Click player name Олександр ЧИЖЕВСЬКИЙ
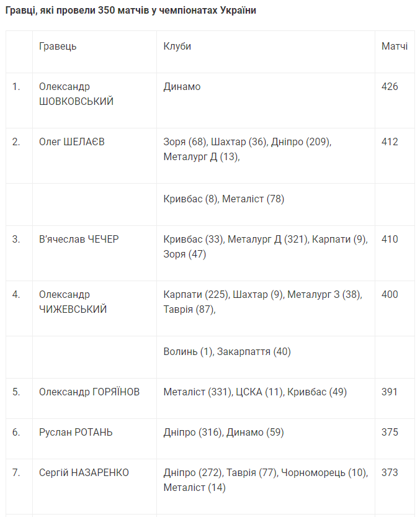The width and height of the screenshot is (420, 517). point(73,302)
